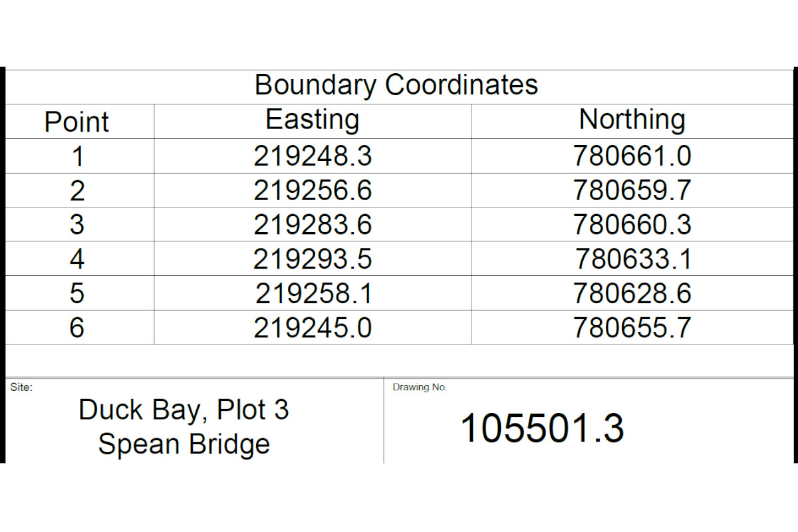
Task: Click Northing value 780659.7
Action: [632, 192]
